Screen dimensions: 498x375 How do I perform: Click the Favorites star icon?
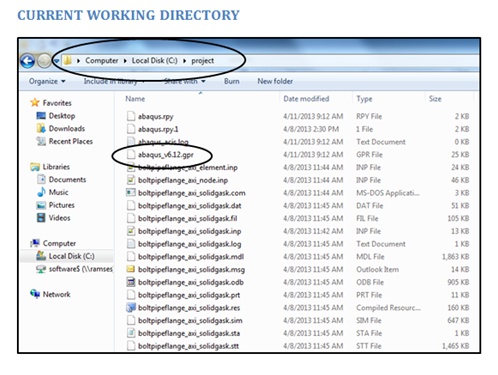click(35, 102)
